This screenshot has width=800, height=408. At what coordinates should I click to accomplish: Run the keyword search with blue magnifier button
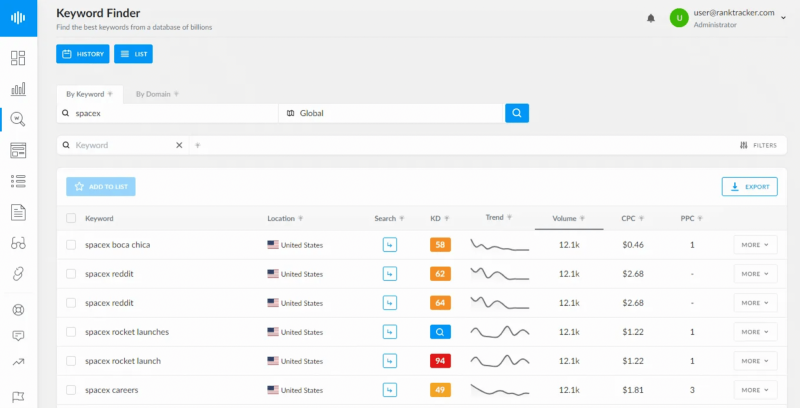tap(517, 113)
